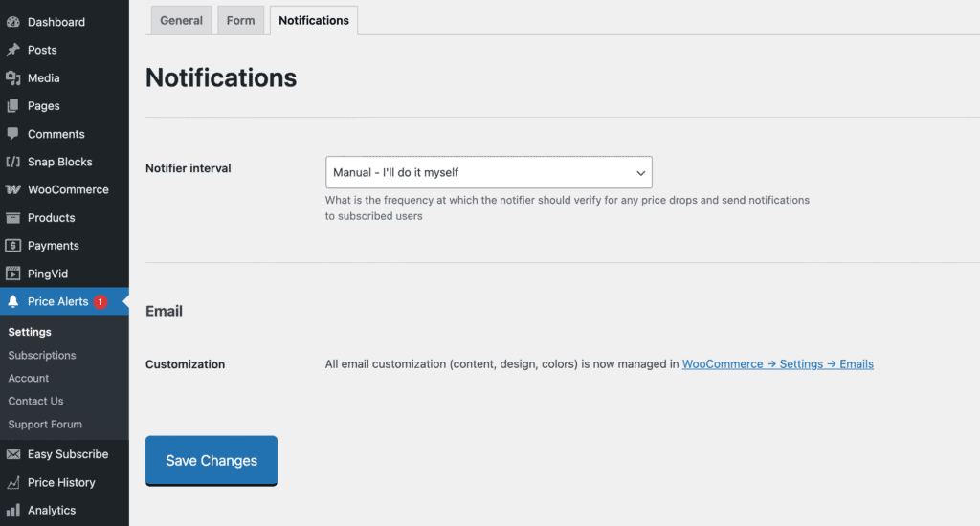Open Subscriptions in the Price Alerts submenu
The image size is (980, 526).
42,355
